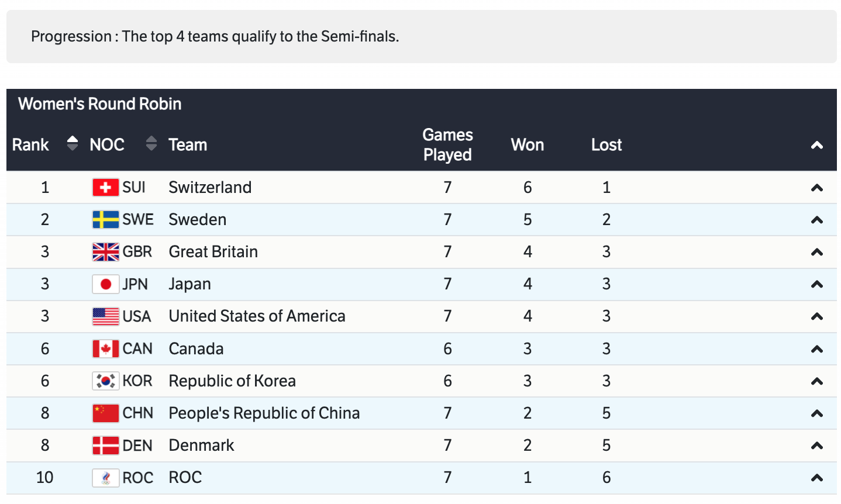The height and width of the screenshot is (504, 841).
Task: Click the Canada flag icon
Action: [105, 349]
